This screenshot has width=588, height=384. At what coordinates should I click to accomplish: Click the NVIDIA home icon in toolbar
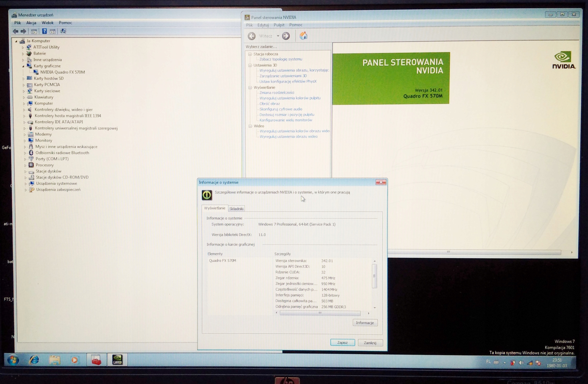[303, 36]
